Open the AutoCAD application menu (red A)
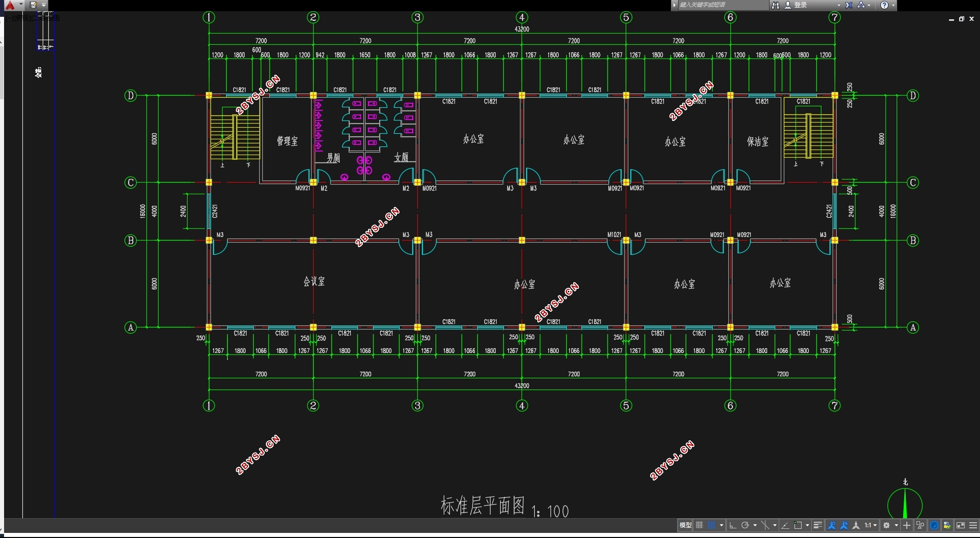The image size is (980, 538). [10, 5]
